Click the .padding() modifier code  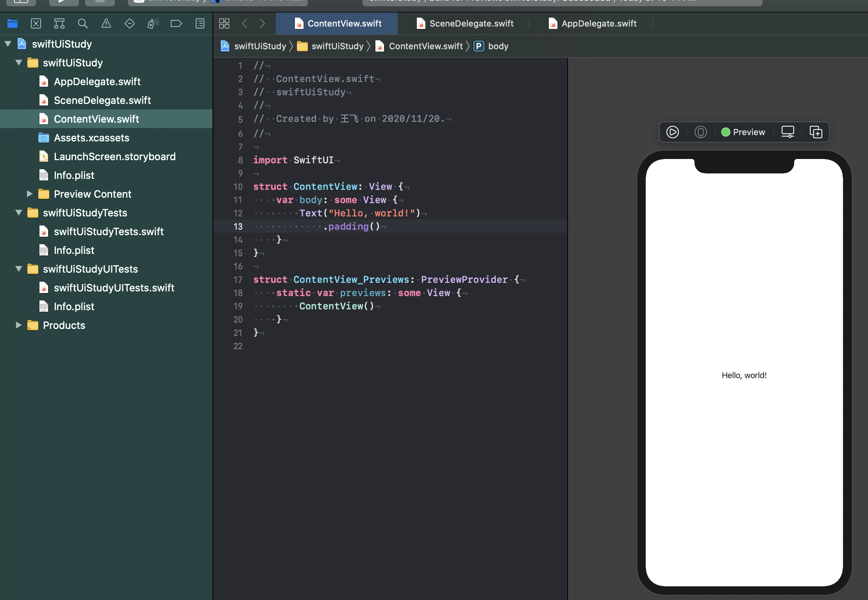coord(352,227)
